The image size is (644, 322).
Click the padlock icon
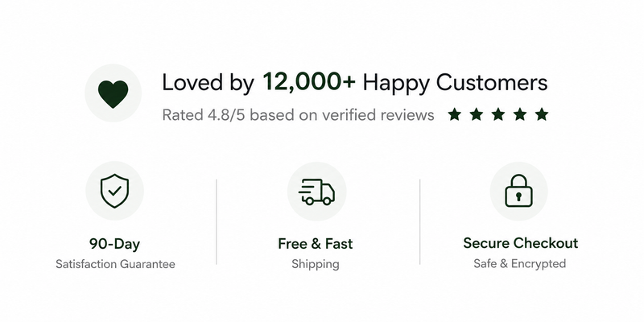[x=518, y=191]
